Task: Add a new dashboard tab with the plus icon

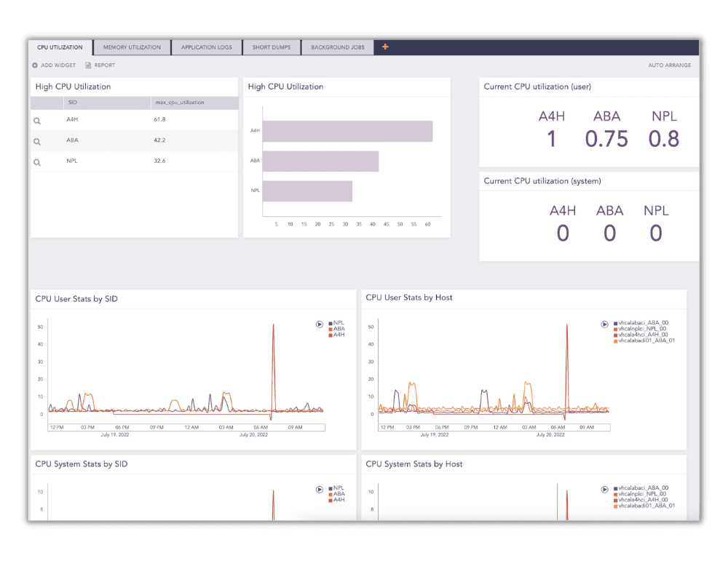Action: click(385, 47)
